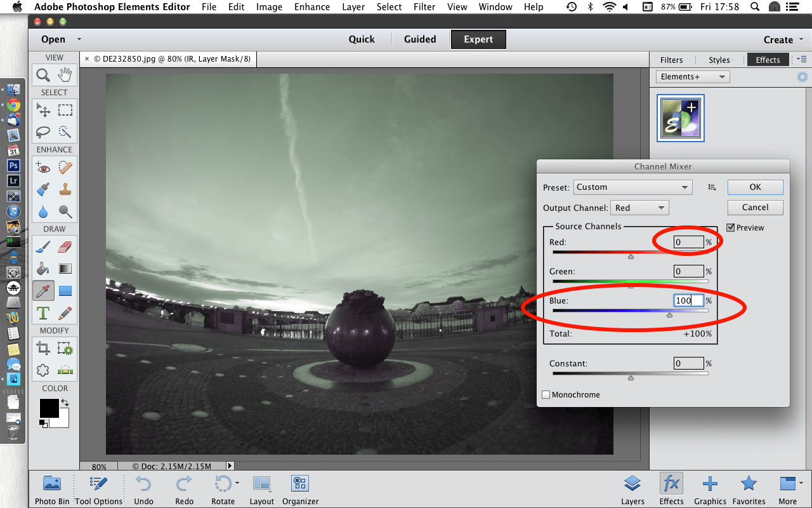Select the Red Eye Removal tool
The image size is (812, 508).
[x=43, y=168]
